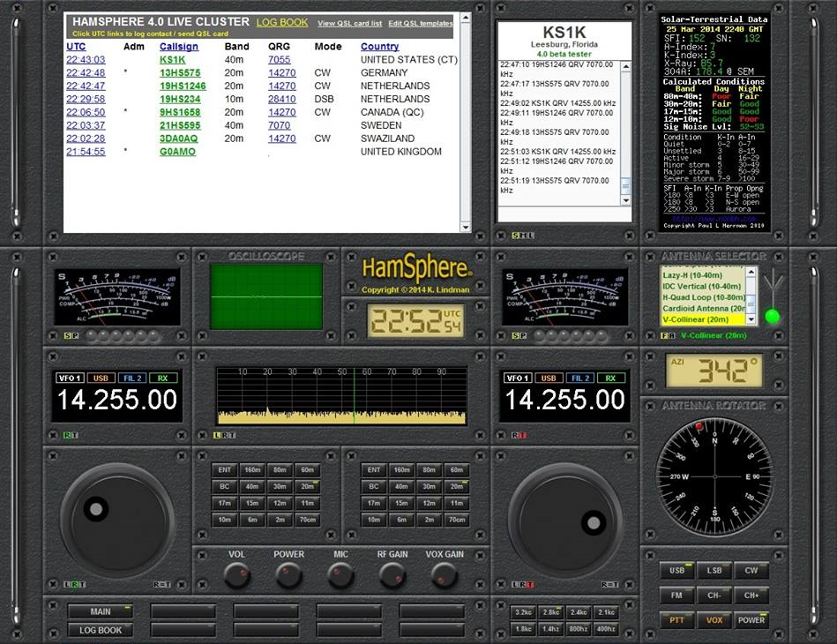Select H-Quad Loop (10-80m) antenna

pos(703,297)
